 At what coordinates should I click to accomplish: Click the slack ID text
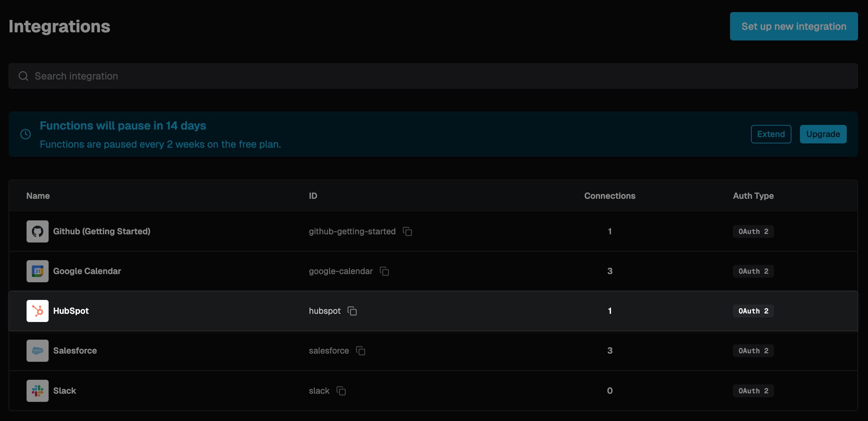click(x=319, y=391)
